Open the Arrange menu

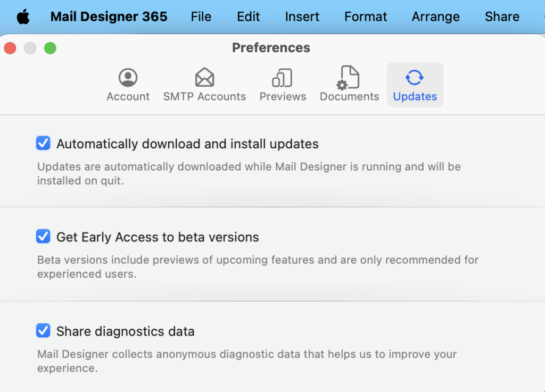(x=435, y=16)
